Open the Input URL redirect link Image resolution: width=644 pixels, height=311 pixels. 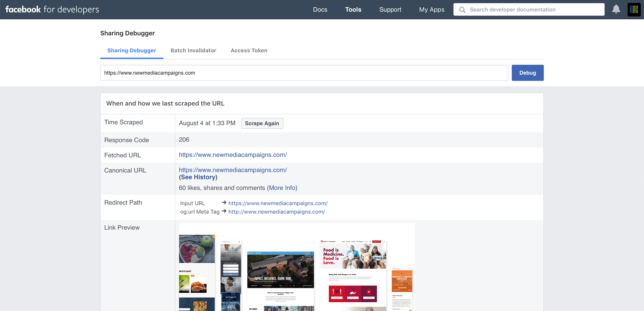tap(278, 203)
